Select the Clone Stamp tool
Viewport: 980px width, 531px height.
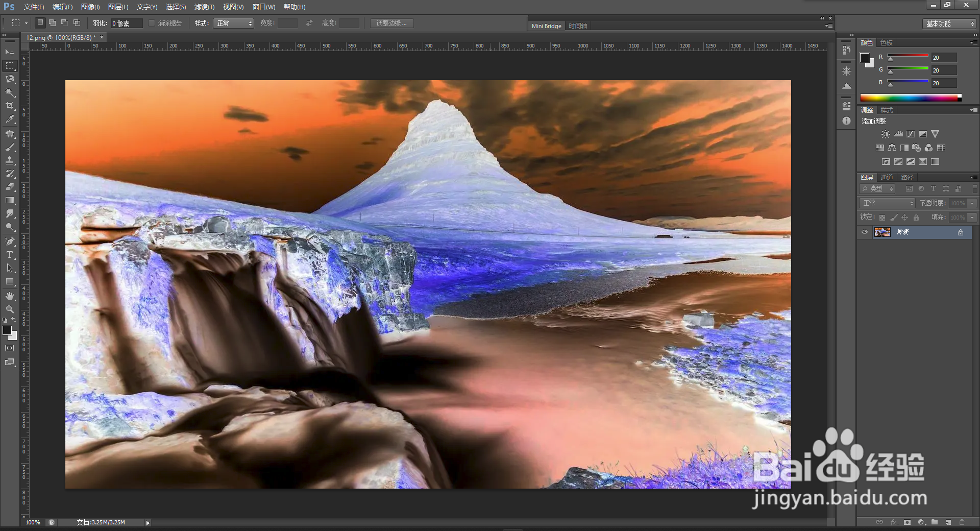coord(10,160)
